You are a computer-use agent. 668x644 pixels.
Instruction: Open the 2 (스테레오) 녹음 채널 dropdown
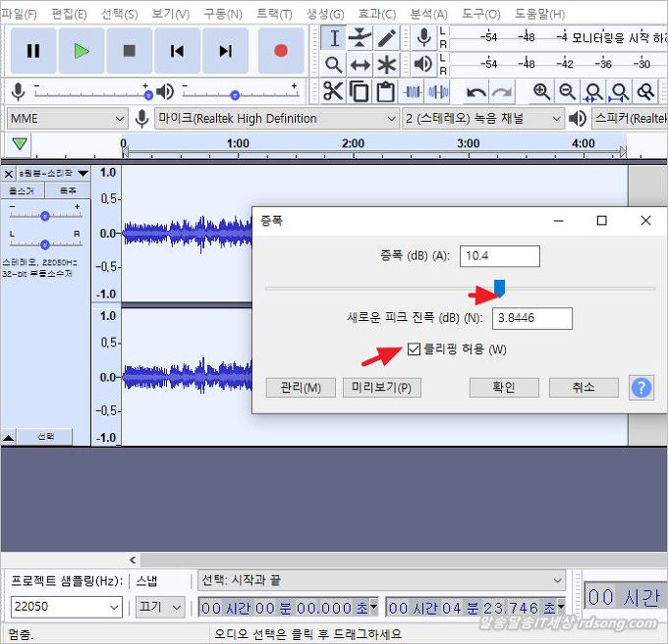coord(483,119)
